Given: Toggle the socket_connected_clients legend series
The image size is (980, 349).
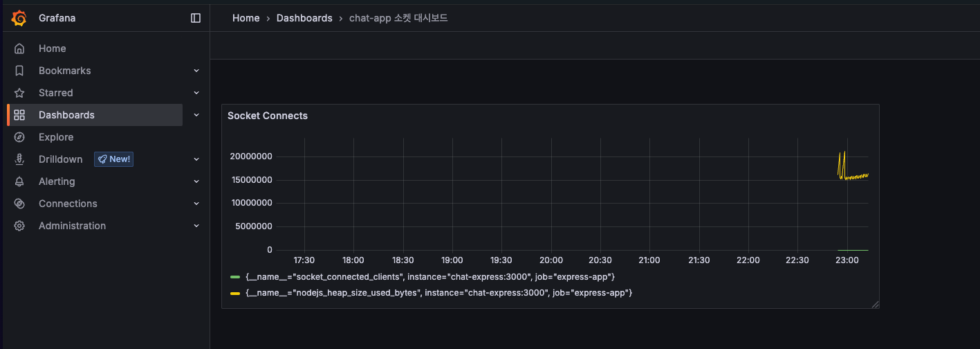Looking at the screenshot, I should (x=430, y=277).
